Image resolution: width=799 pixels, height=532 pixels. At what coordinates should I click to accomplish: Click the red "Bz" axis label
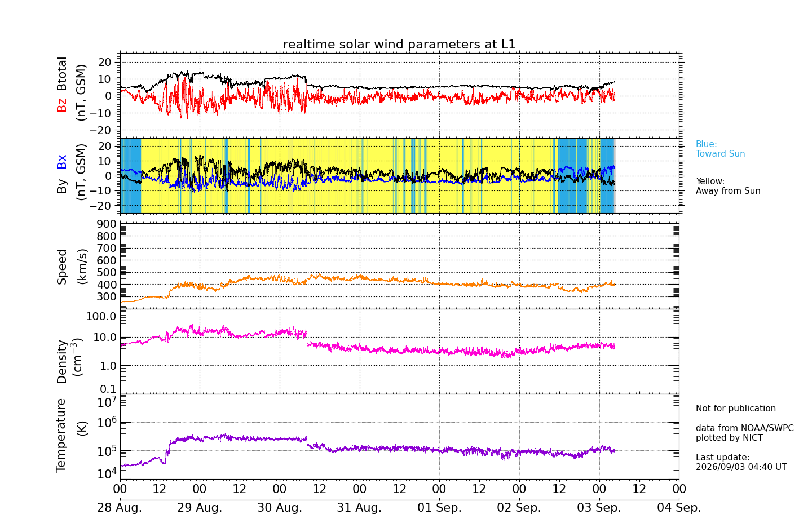pos(62,105)
